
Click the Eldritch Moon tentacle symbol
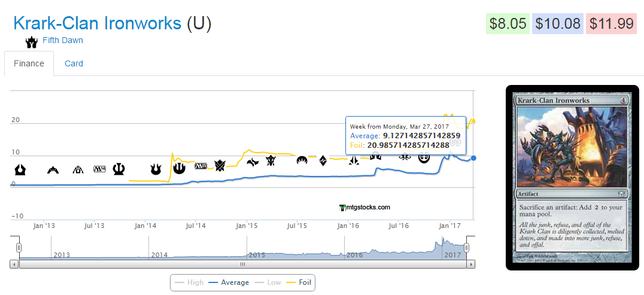click(404, 157)
